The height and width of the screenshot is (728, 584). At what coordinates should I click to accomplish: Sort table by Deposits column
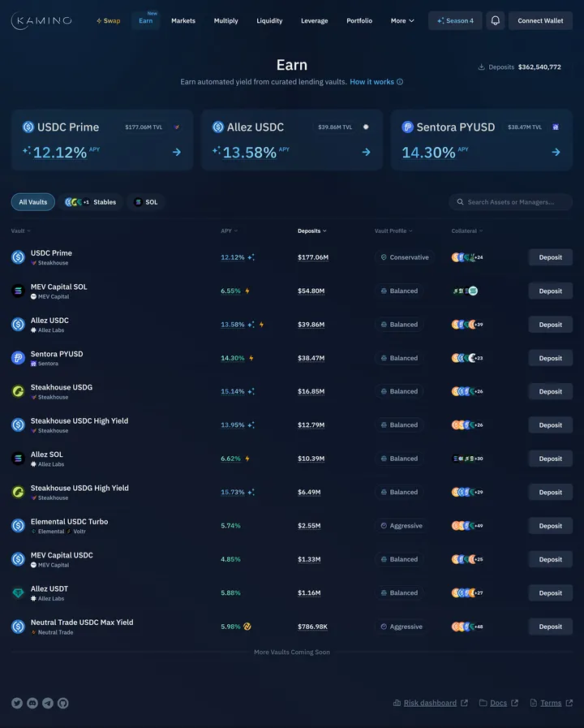[x=312, y=230]
